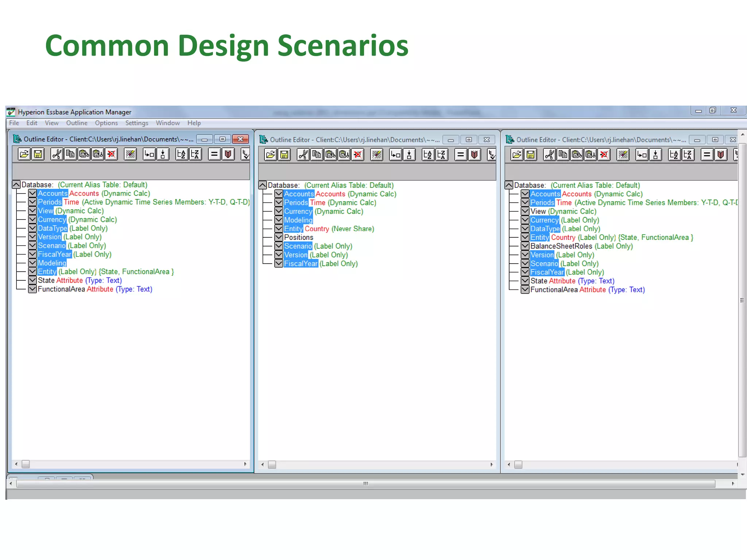
Task: Click Add Sibling icon in left Outline Editor
Action: [163, 154]
